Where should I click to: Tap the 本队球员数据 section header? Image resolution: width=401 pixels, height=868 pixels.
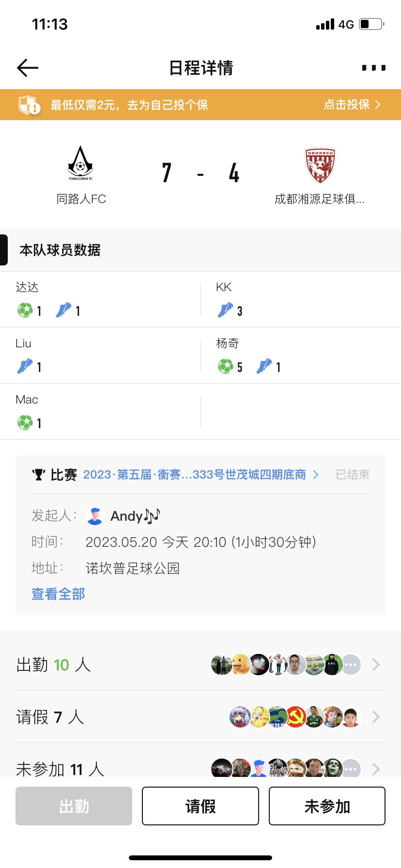coord(60,250)
